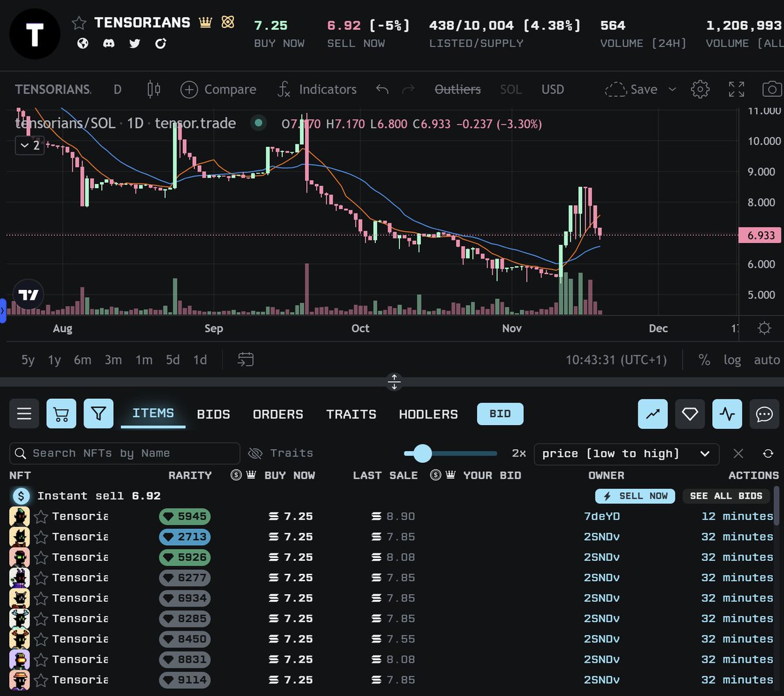Open the activity pulse icon button

(727, 413)
